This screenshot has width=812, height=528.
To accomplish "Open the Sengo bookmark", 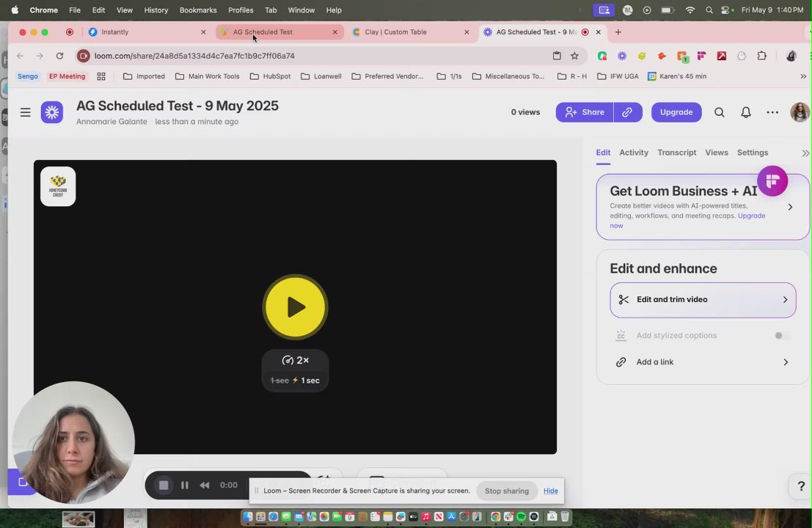I will pos(27,76).
